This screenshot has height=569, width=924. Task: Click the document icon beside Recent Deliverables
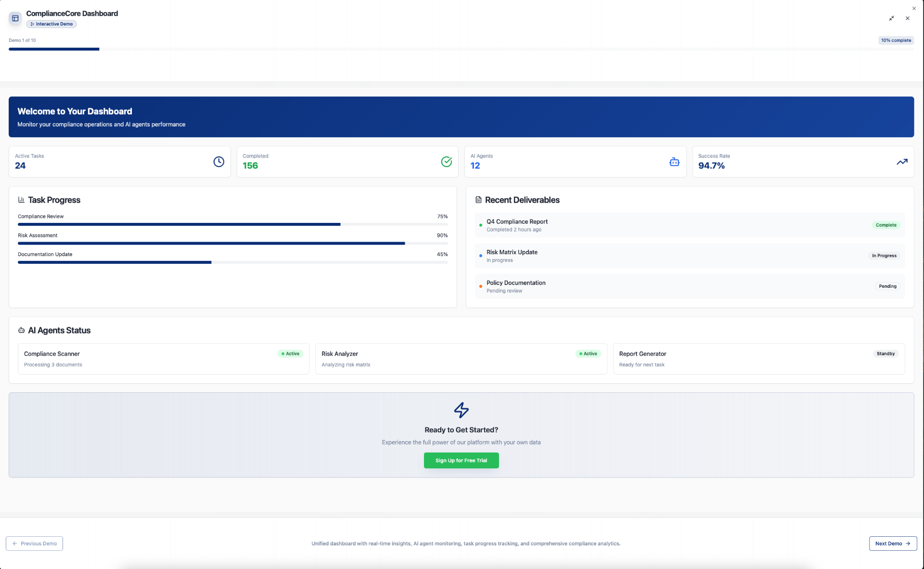click(478, 200)
